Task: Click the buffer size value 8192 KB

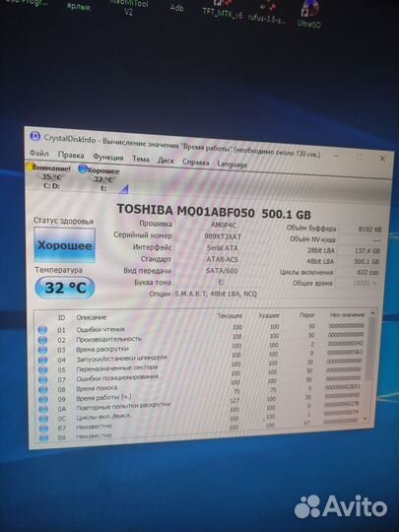Action: (369, 230)
